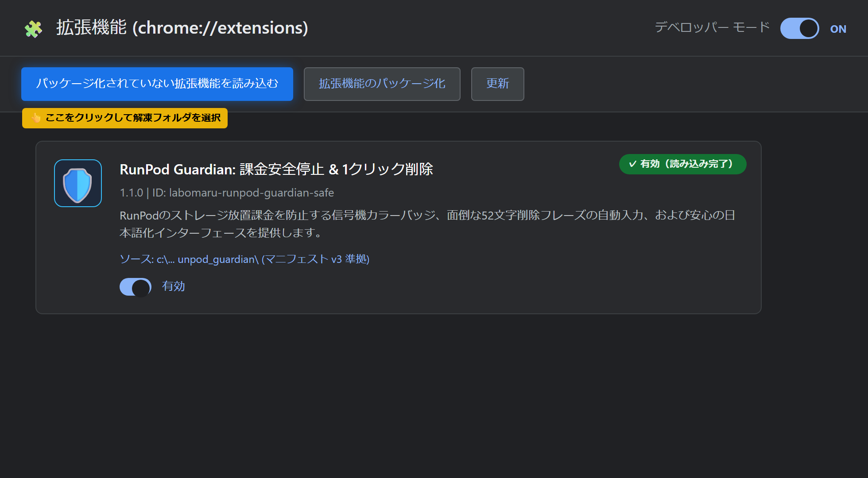Click the RunPodのストレージ放置課金 description text

point(427,224)
